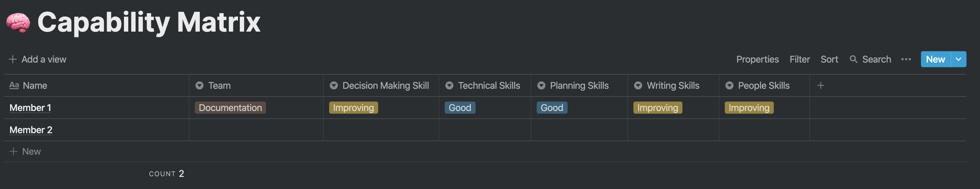The width and height of the screenshot is (980, 189).
Task: Add a view to the database
Action: [38, 59]
